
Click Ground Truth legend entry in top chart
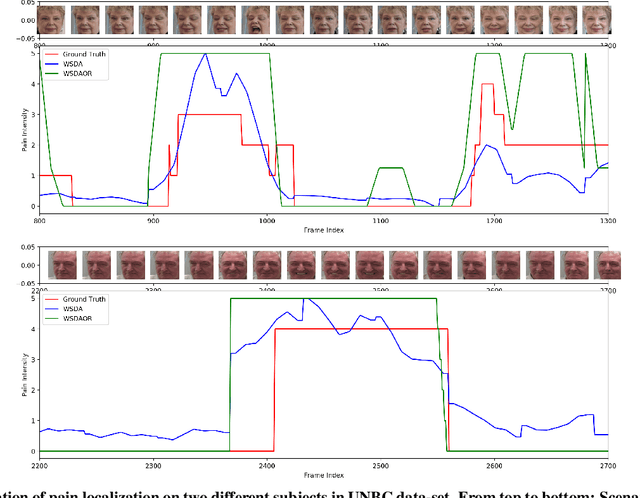[84, 54]
